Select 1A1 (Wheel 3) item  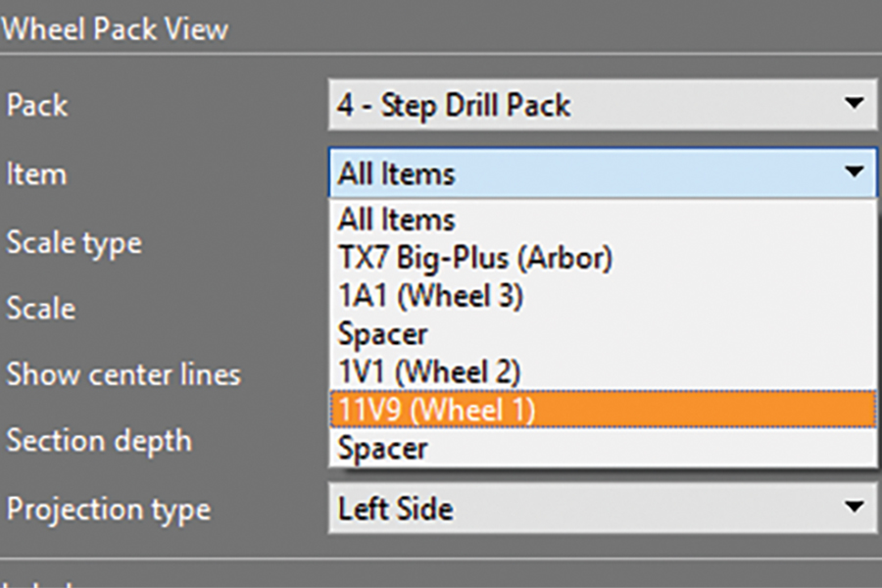point(430,296)
